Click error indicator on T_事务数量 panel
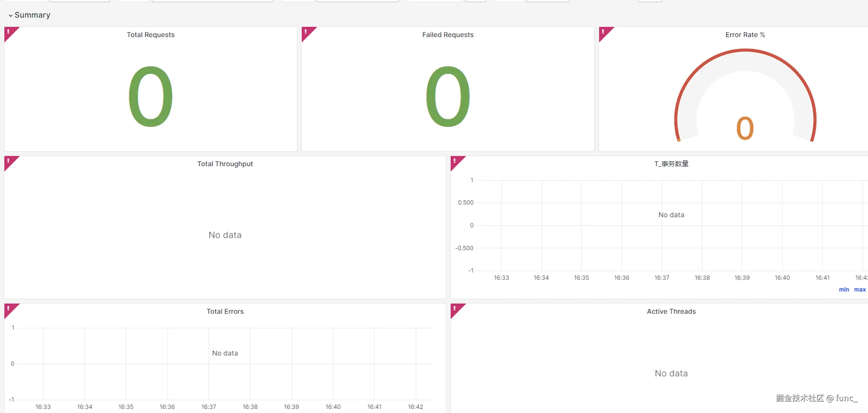The width and height of the screenshot is (868, 413). coord(455,160)
